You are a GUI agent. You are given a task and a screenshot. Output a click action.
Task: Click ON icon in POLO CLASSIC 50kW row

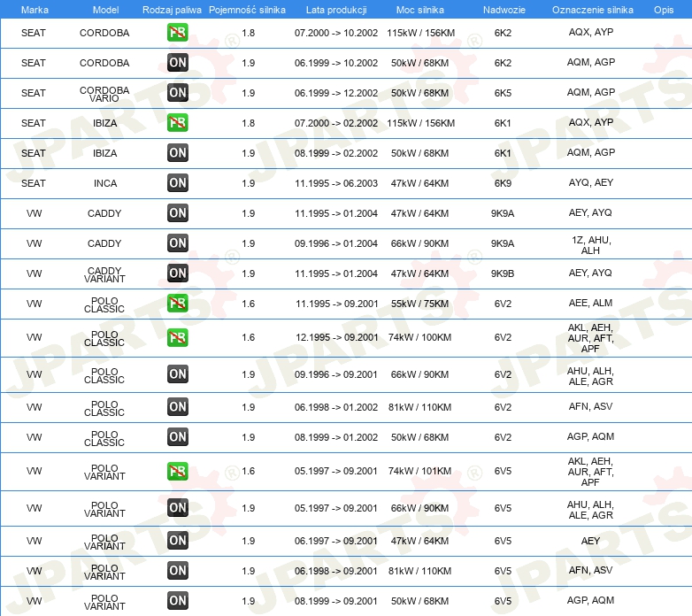click(177, 437)
